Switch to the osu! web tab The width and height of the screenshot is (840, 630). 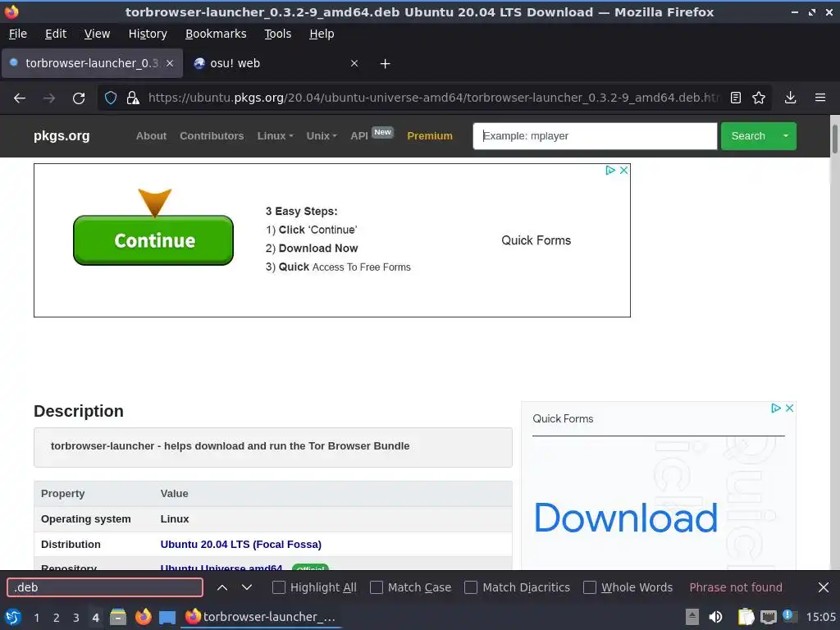[276, 63]
